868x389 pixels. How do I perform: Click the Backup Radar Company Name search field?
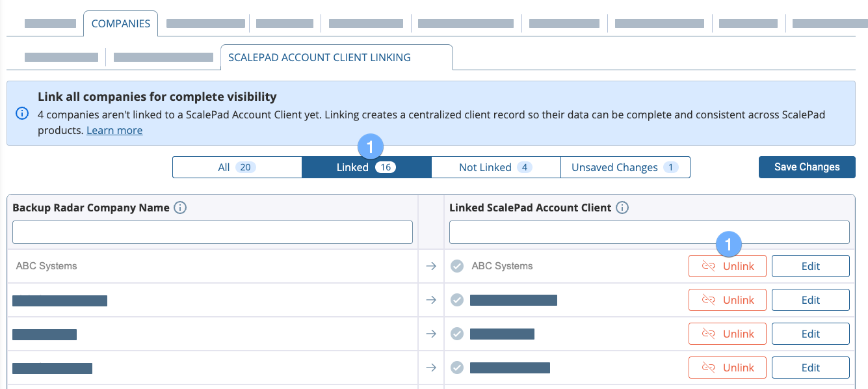pyautogui.click(x=213, y=232)
